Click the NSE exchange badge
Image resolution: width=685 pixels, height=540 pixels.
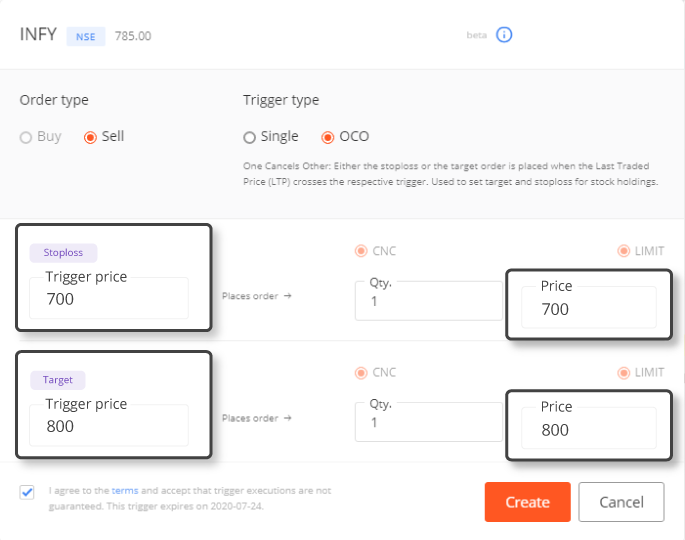(86, 36)
